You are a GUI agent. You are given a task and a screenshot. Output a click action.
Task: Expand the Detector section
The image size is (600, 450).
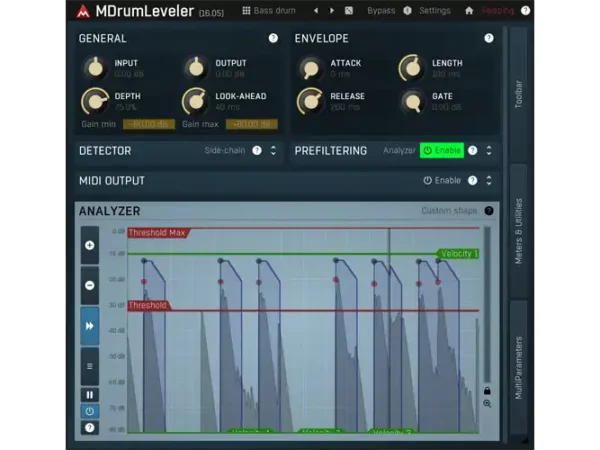(273, 150)
